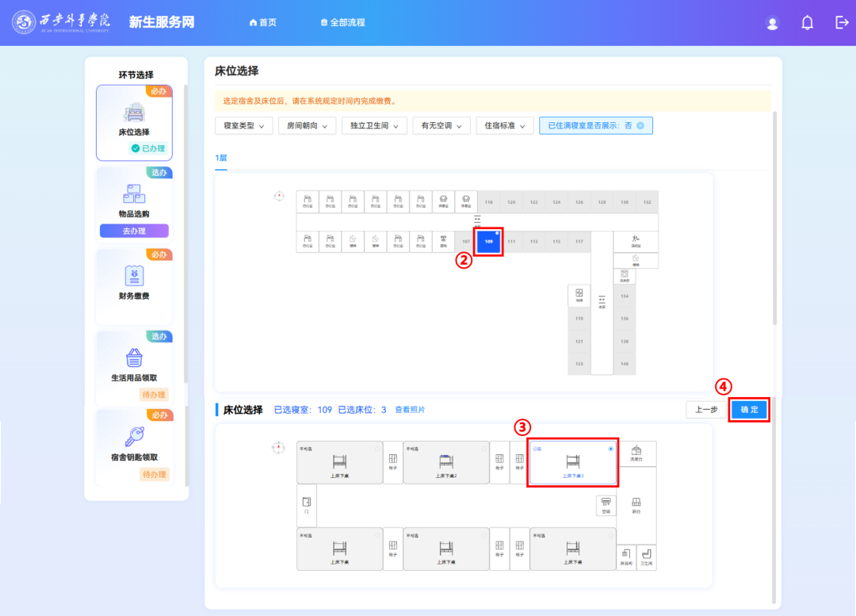Select the 床位选择 bed icon in sidebar
856x616 pixels.
point(134,113)
